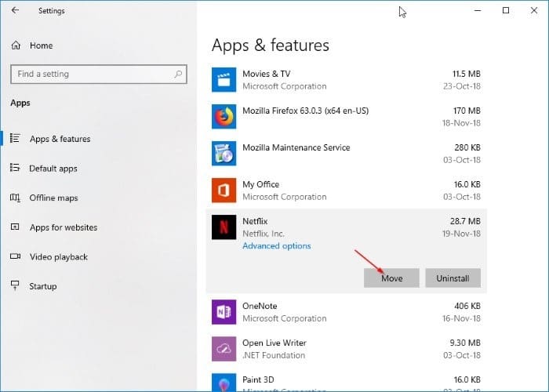The width and height of the screenshot is (549, 392).
Task: Click the Apps & features heading
Action: (271, 45)
